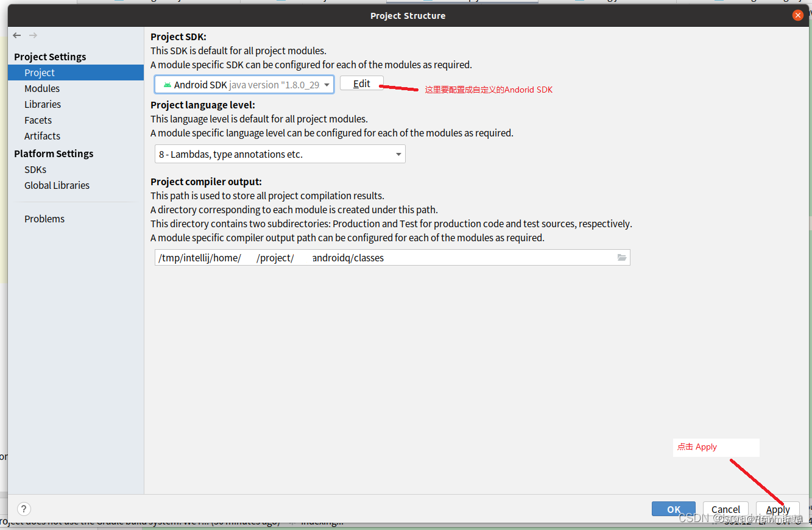This screenshot has height=530, width=812.
Task: Click the OK button
Action: tap(674, 509)
